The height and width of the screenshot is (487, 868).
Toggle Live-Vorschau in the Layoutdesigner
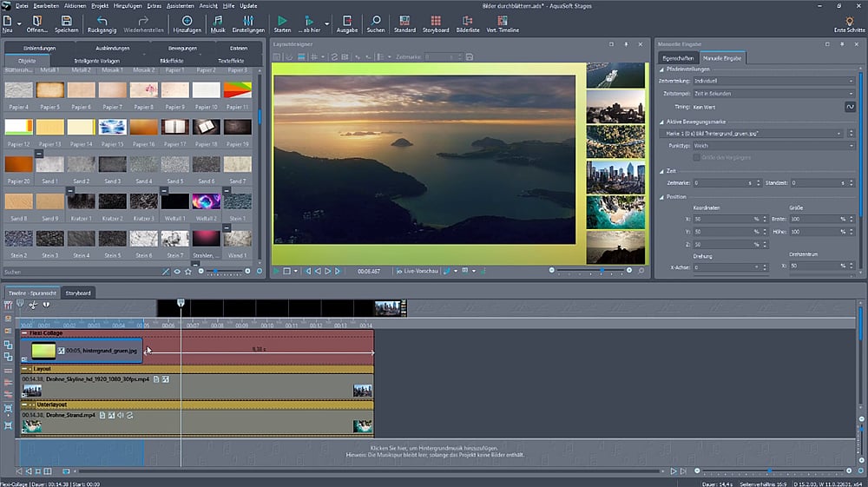pyautogui.click(x=417, y=272)
